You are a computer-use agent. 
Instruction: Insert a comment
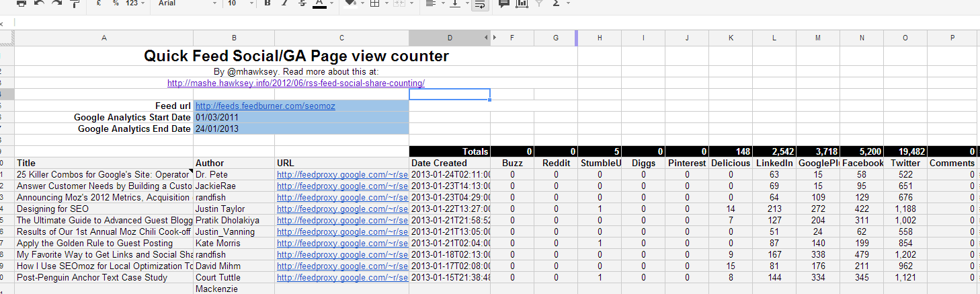503,3
